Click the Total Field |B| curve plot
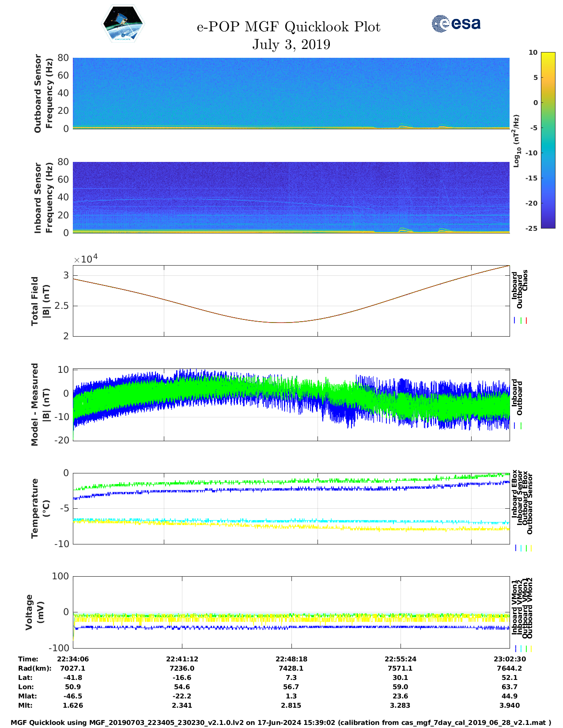This screenshot has height=728, width=563. coord(291,301)
